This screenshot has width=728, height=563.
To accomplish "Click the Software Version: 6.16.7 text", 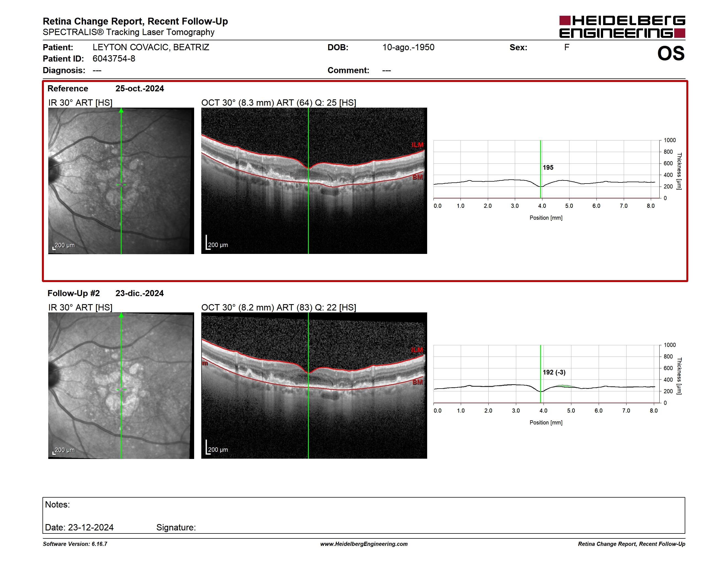I will (x=75, y=544).
